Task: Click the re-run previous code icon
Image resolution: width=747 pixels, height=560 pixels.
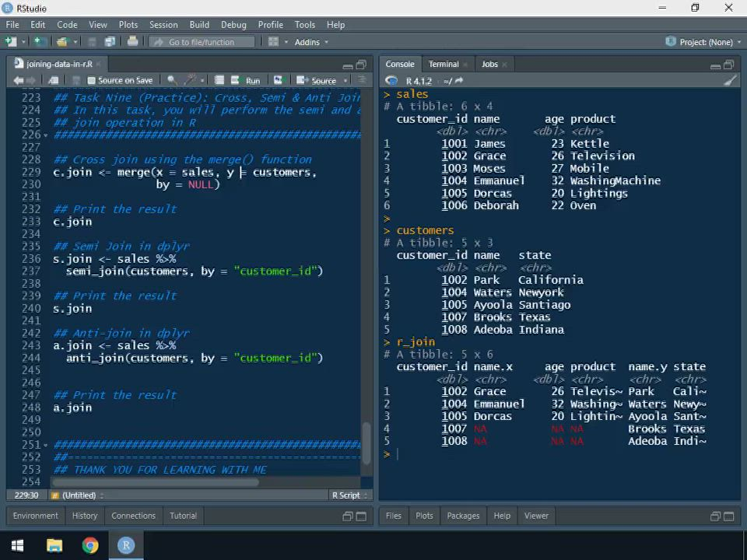Action: [276, 80]
